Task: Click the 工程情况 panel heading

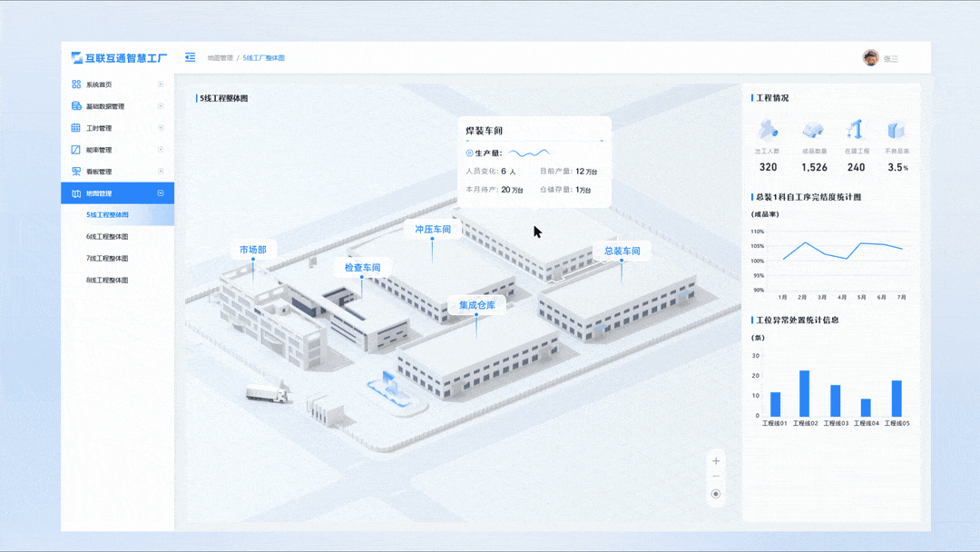Action: pos(772,98)
